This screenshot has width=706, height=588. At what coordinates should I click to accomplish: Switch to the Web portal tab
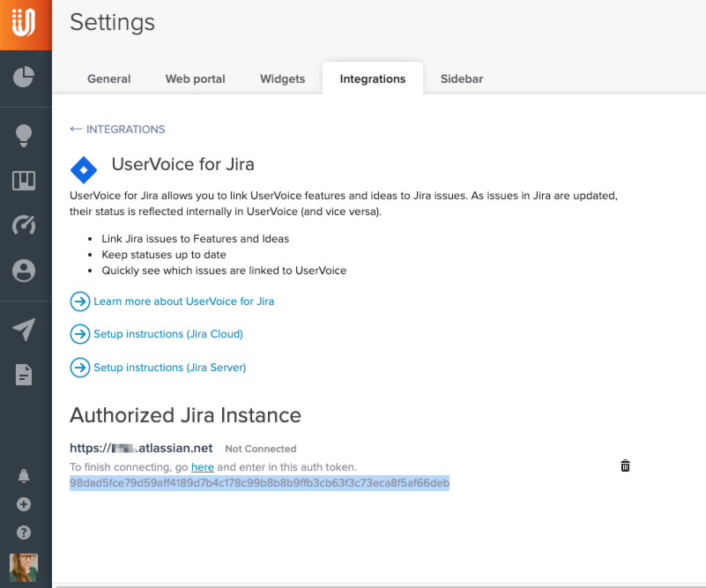tap(195, 79)
